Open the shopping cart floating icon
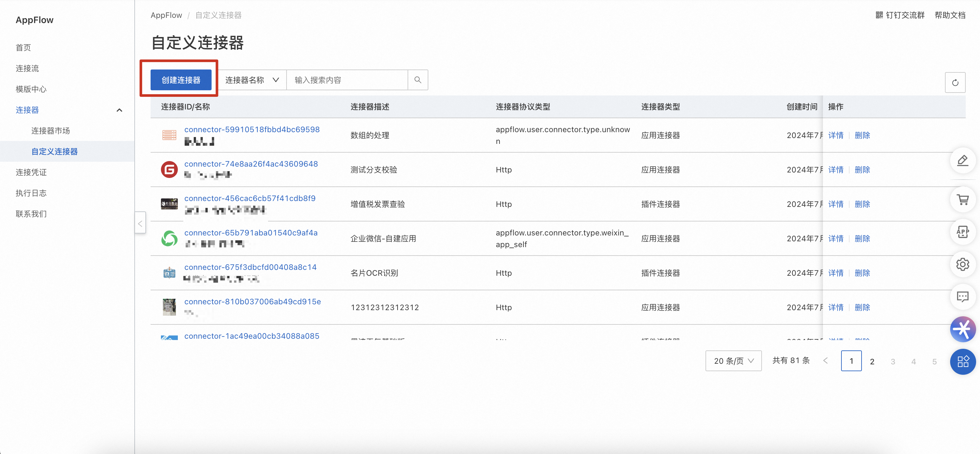The image size is (980, 454). (x=962, y=199)
